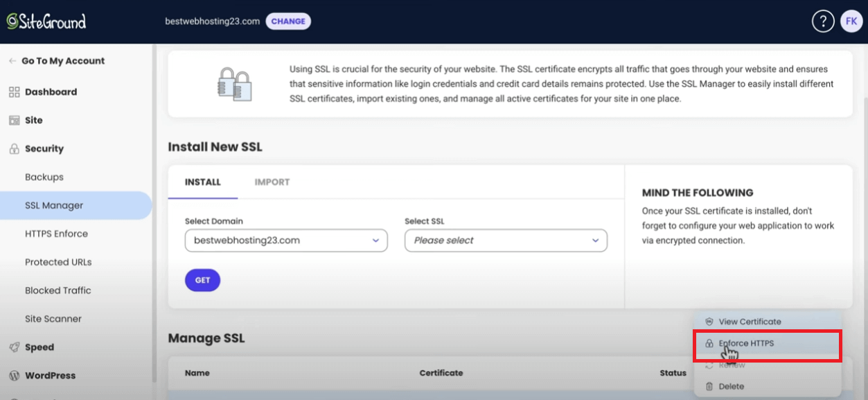This screenshot has height=400, width=868.
Task: Click the Name column header
Action: tap(197, 373)
